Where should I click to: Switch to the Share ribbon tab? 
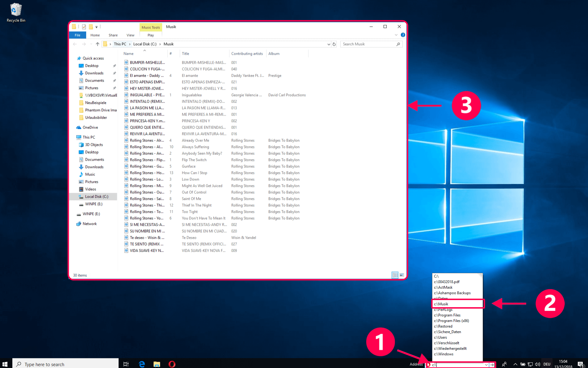(113, 35)
